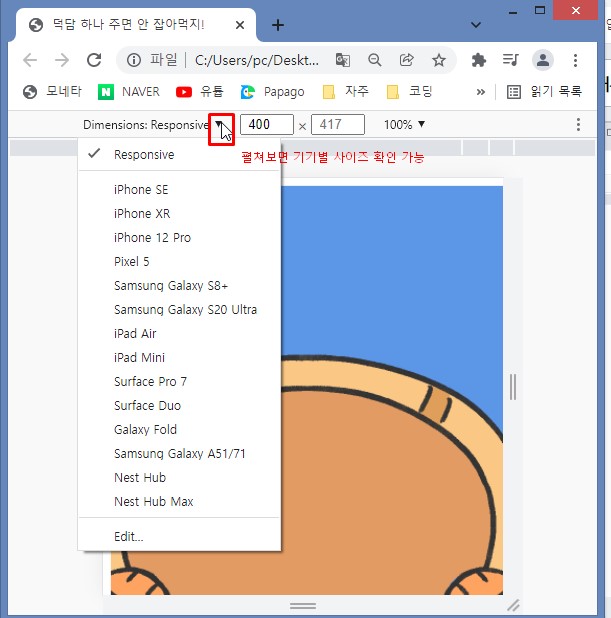Choose iPad Air device

(x=179, y=334)
